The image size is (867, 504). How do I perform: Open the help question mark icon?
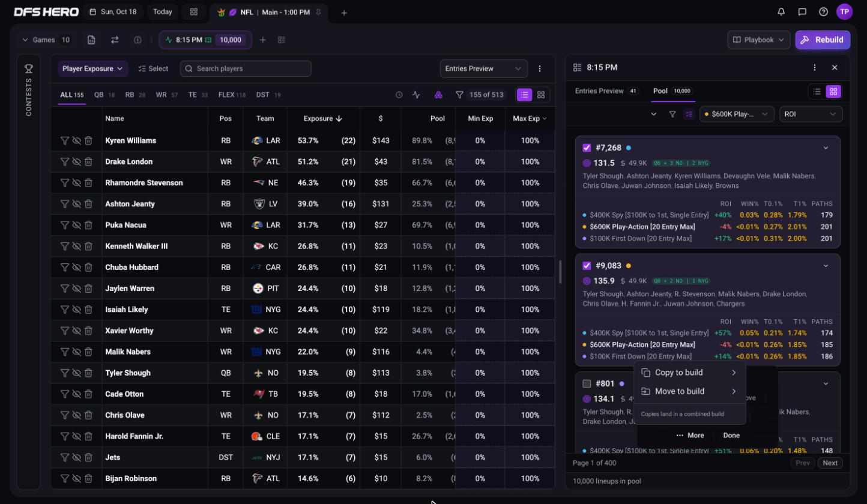point(823,11)
